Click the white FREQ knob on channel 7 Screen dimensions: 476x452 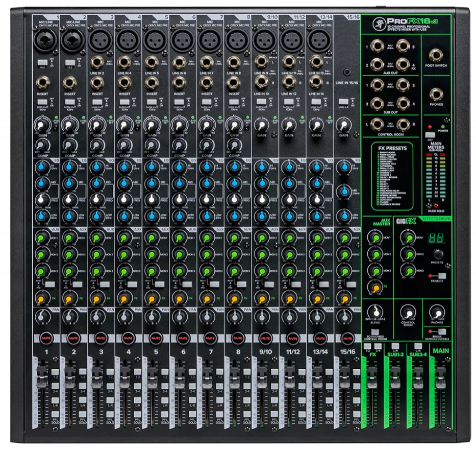point(207,200)
